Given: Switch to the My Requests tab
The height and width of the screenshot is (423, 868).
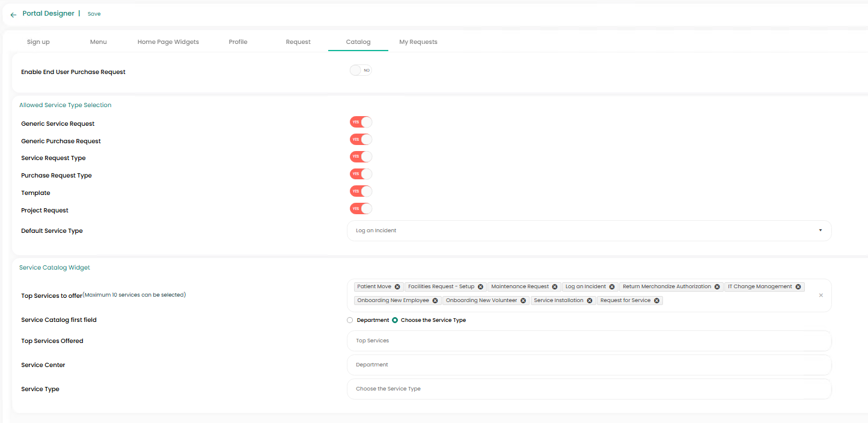Looking at the screenshot, I should [418, 42].
